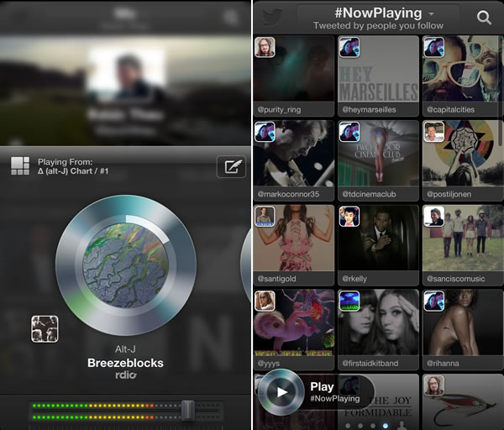
Task: Open search in #NowPlaying header
Action: pyautogui.click(x=484, y=18)
